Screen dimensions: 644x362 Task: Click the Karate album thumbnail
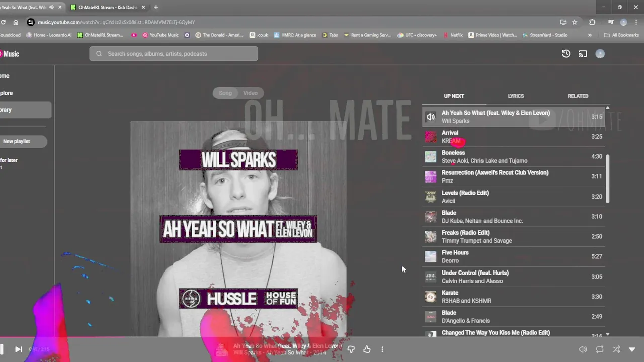[x=431, y=297]
